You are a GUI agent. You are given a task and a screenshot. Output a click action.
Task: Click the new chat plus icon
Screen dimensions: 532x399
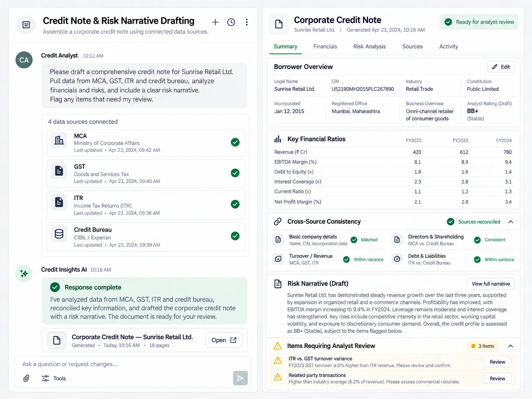point(215,22)
